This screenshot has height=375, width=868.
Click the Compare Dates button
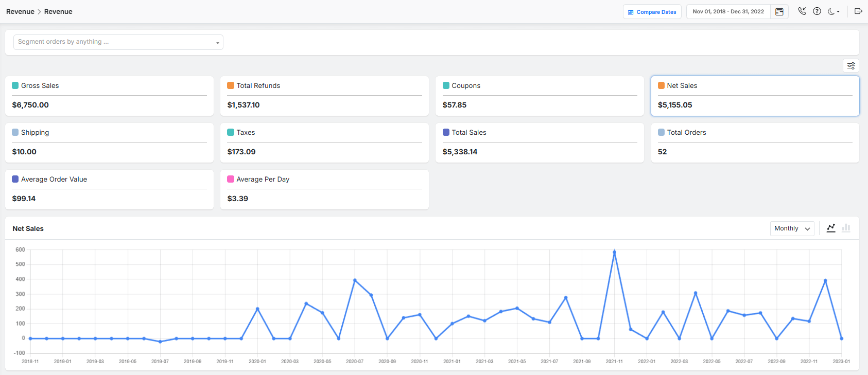(652, 12)
